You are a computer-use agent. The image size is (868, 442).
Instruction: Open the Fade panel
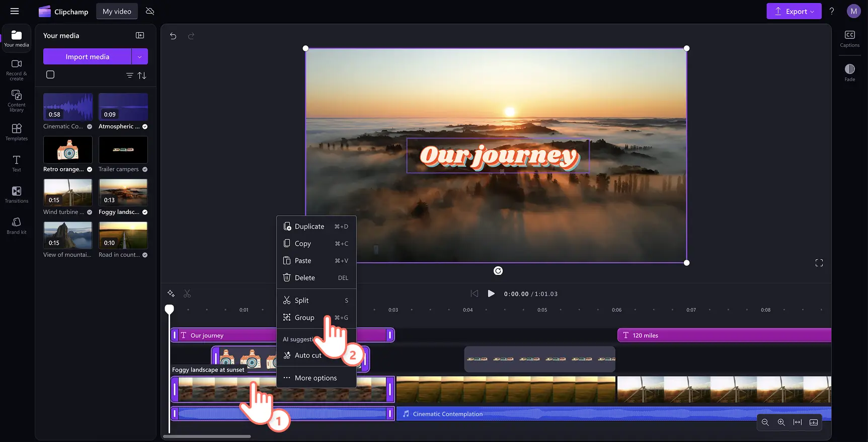point(849,72)
